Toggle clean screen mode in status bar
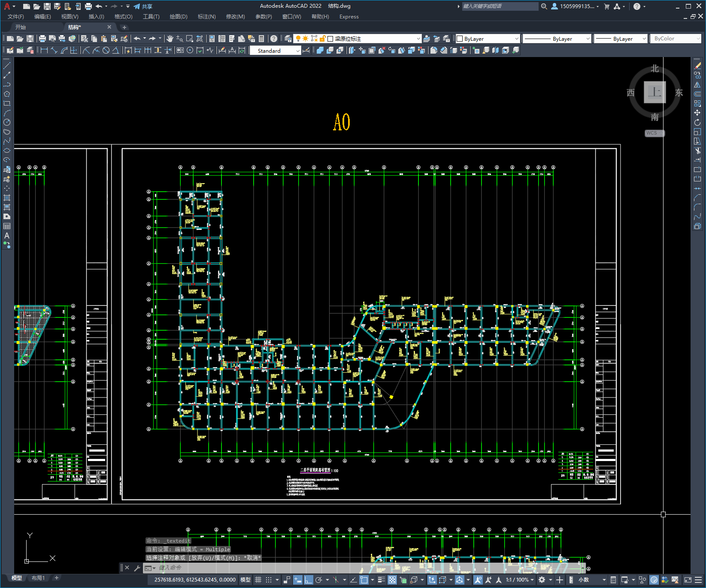The image size is (706, 588). [x=688, y=580]
